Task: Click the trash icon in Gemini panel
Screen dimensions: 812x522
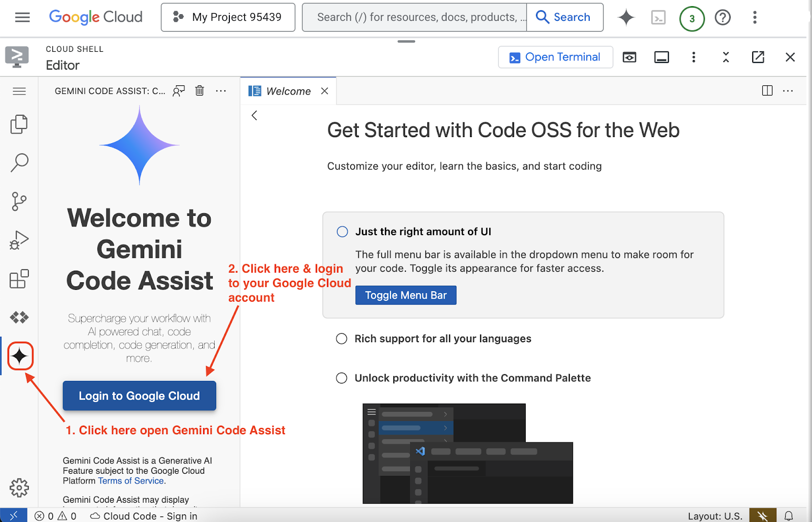Action: [199, 91]
